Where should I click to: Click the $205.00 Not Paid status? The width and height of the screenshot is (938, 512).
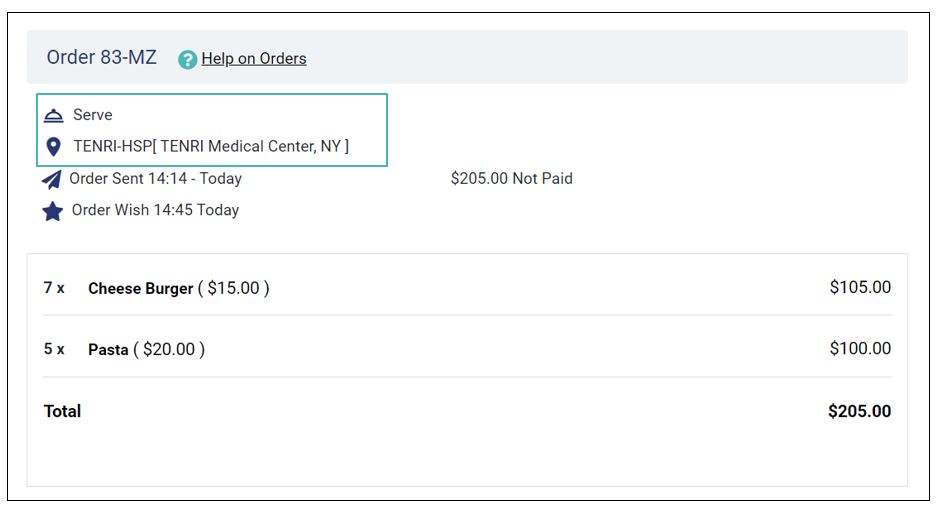511,178
